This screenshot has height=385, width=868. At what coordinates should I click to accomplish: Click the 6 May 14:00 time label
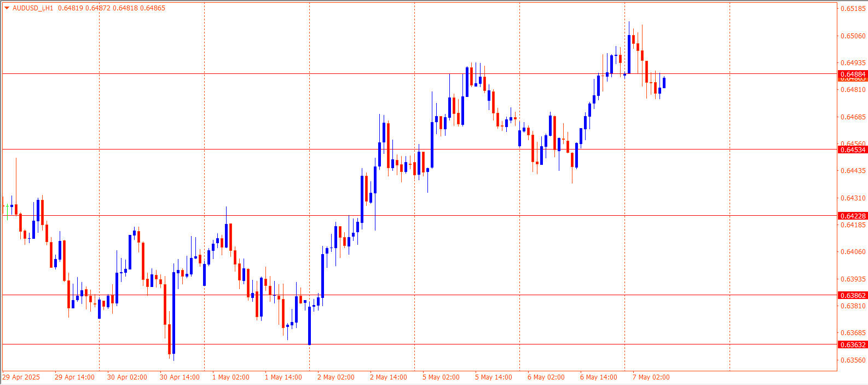click(599, 377)
